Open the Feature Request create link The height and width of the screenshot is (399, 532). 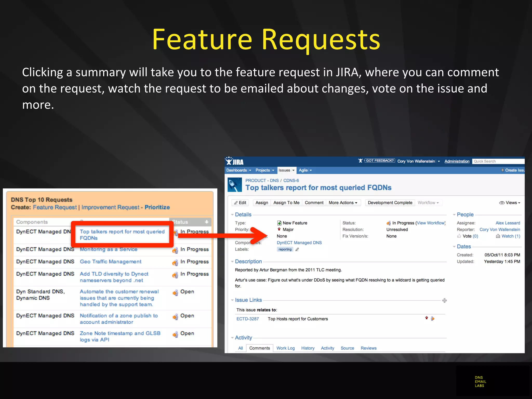[55, 207]
